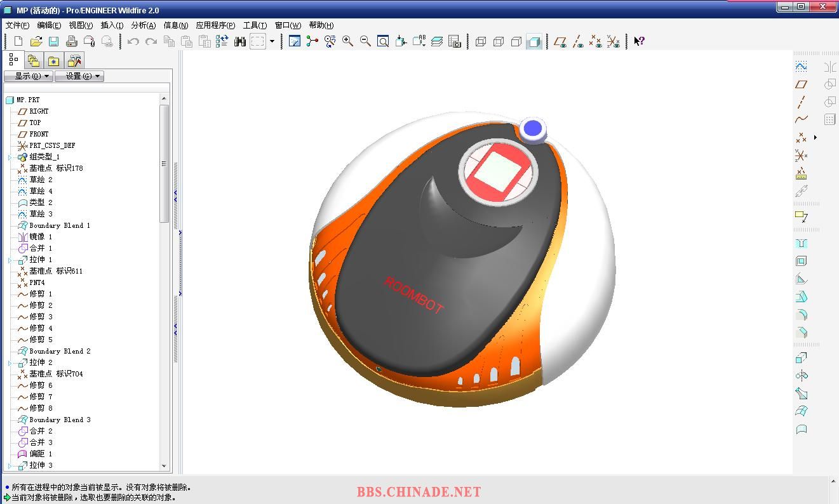Switch to shaded display mode

[534, 41]
